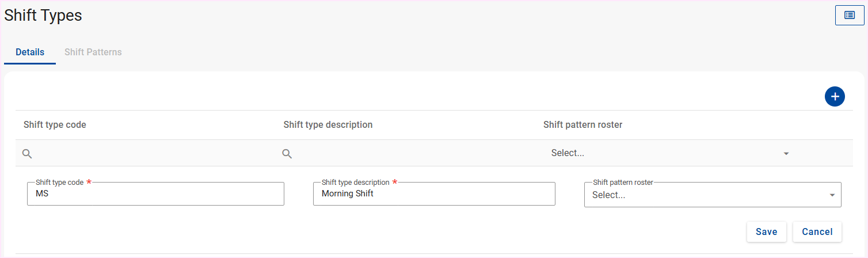Click the Shift type code field containing MS
This screenshot has width=868, height=258.
pyautogui.click(x=155, y=194)
